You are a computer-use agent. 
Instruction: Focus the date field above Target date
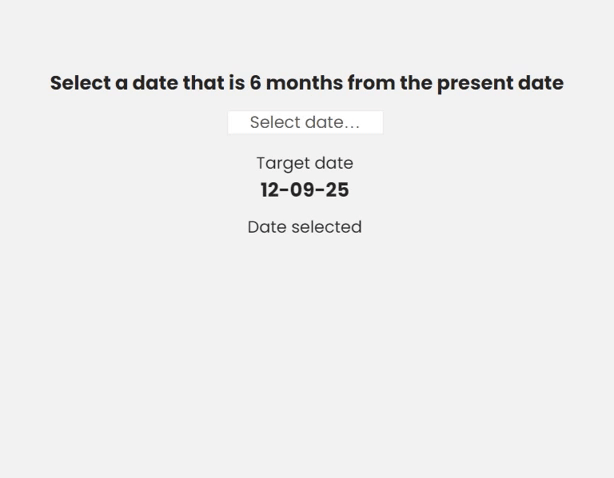[305, 122]
